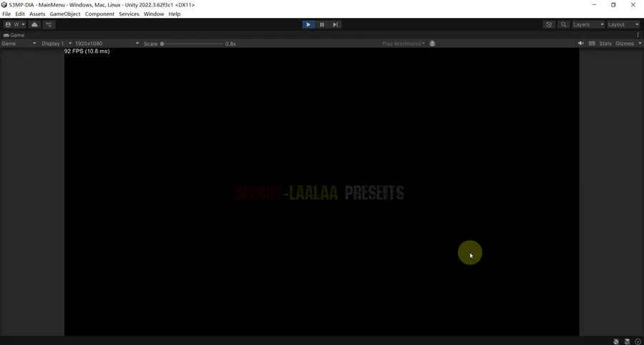Click the cache server status icon

(x=627, y=341)
